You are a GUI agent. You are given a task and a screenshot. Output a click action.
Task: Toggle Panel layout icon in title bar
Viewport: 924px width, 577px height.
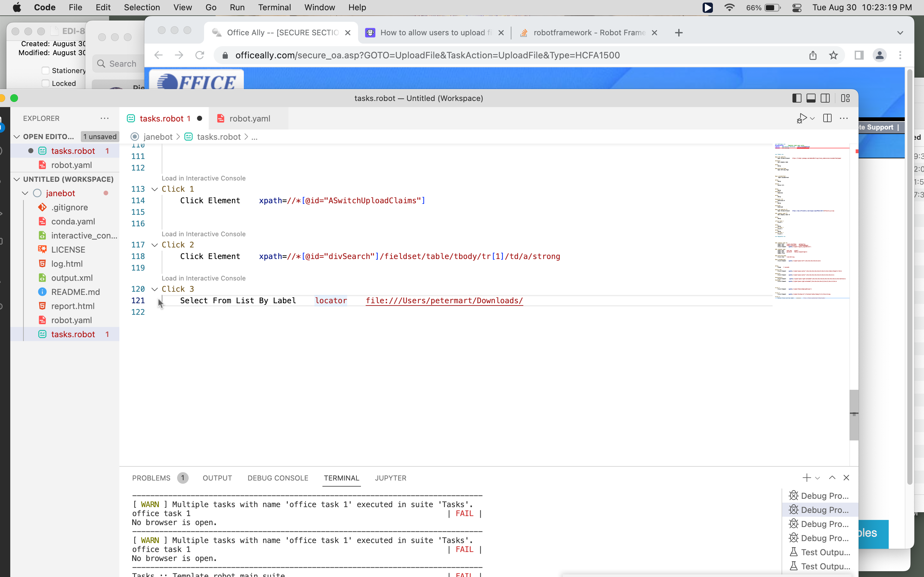811,98
